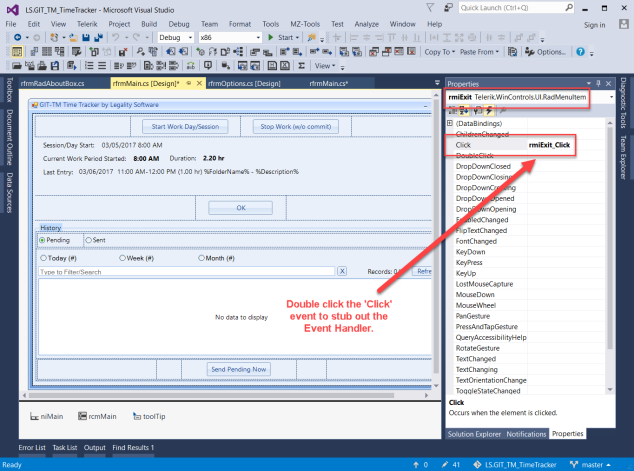The width and height of the screenshot is (634, 471).
Task: Click the MZ-Tools Options wrench icon
Action: pyautogui.click(x=530, y=52)
